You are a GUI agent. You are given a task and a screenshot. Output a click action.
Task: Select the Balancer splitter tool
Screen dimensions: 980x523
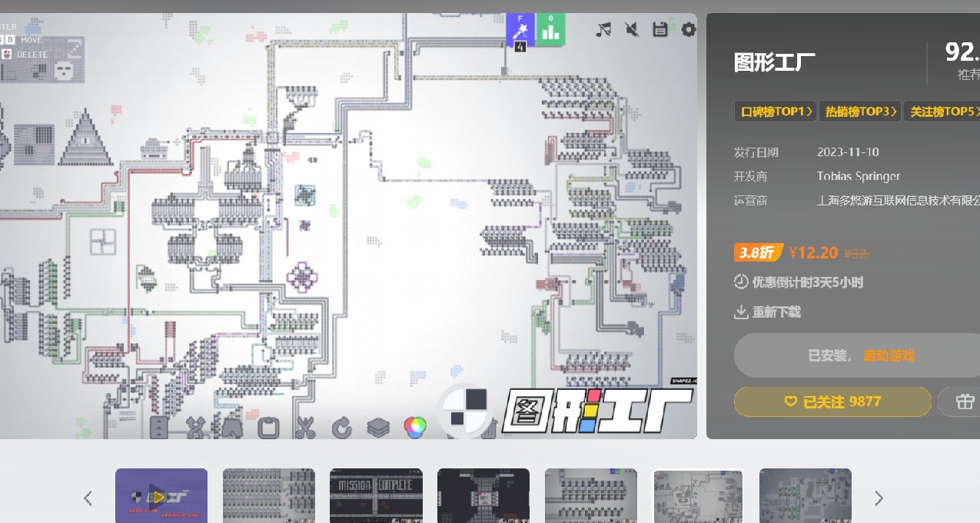click(197, 428)
